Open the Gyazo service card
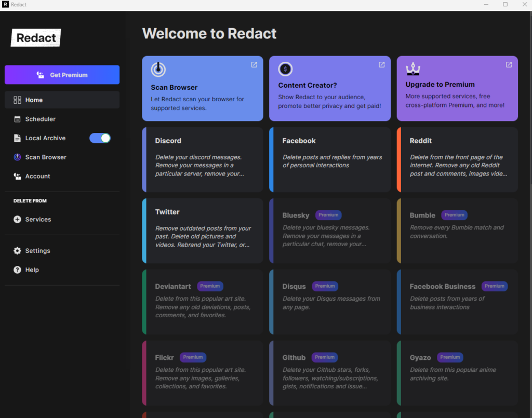The image size is (532, 418). (x=457, y=373)
